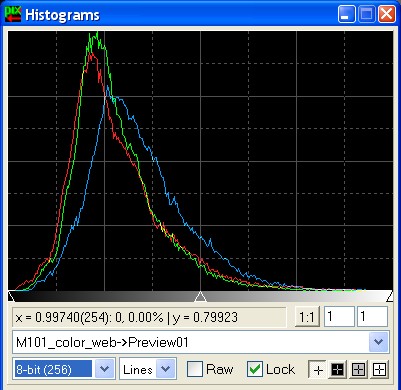Click the midtones triangle slider marker
The image size is (401, 390).
click(x=200, y=296)
